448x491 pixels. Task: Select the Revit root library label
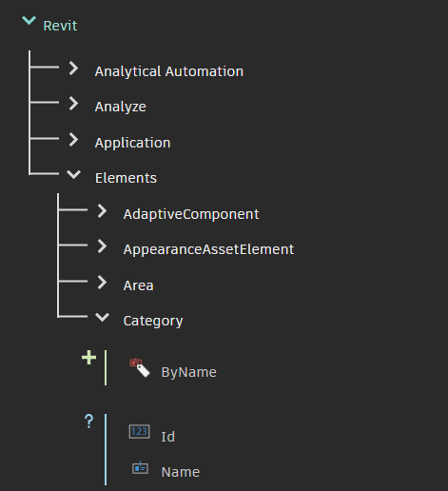click(x=60, y=26)
